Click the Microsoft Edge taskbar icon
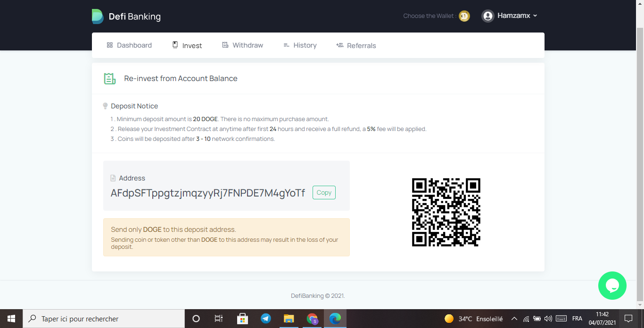The width and height of the screenshot is (644, 328). [x=335, y=319]
